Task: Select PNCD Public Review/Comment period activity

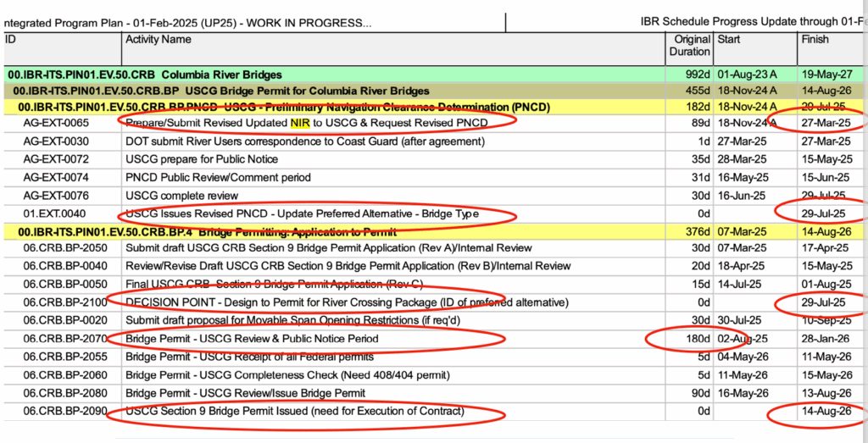Action: (218, 178)
